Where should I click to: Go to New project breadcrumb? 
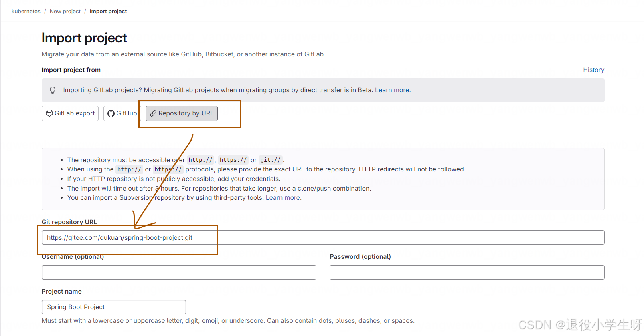pos(65,11)
